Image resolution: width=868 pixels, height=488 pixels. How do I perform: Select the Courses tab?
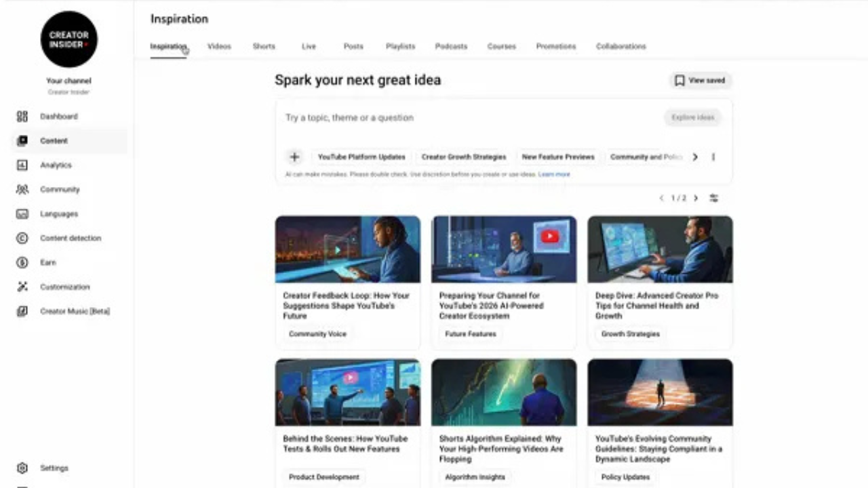click(x=502, y=47)
